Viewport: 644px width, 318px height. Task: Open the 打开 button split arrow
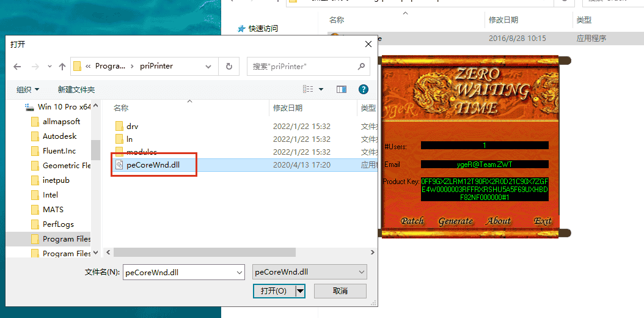coord(300,291)
